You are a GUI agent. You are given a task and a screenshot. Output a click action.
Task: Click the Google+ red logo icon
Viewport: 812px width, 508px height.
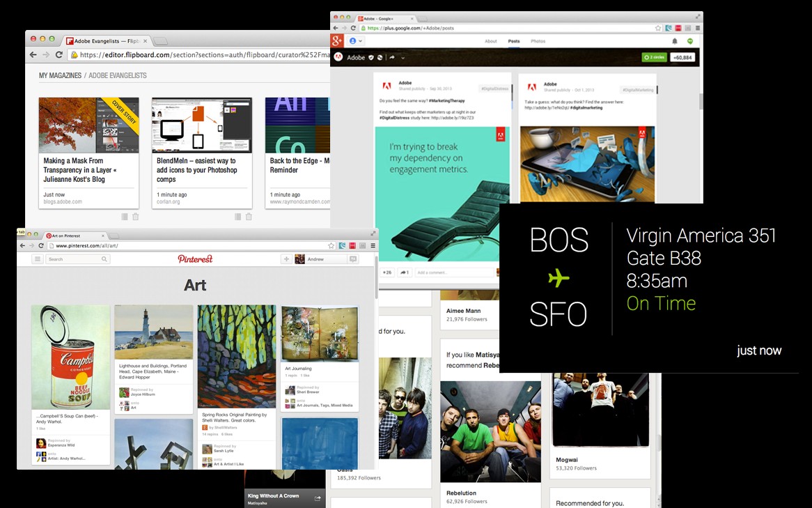point(337,41)
